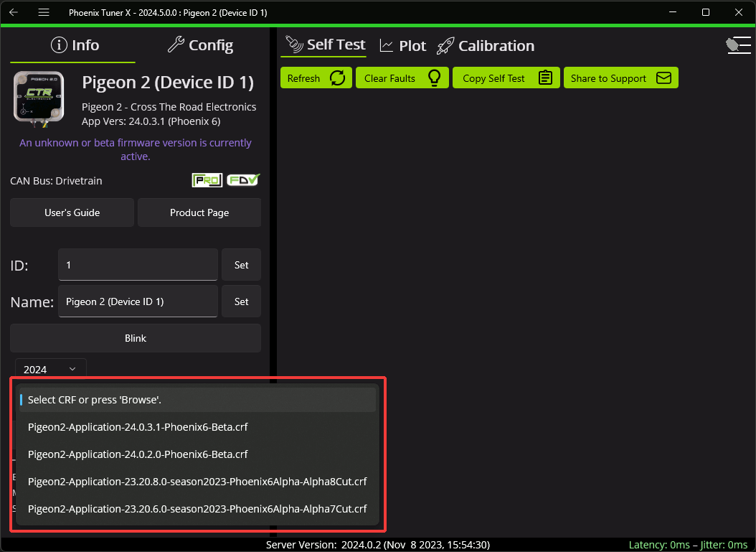Focus the ID input field
This screenshot has height=552, width=756.
(138, 265)
